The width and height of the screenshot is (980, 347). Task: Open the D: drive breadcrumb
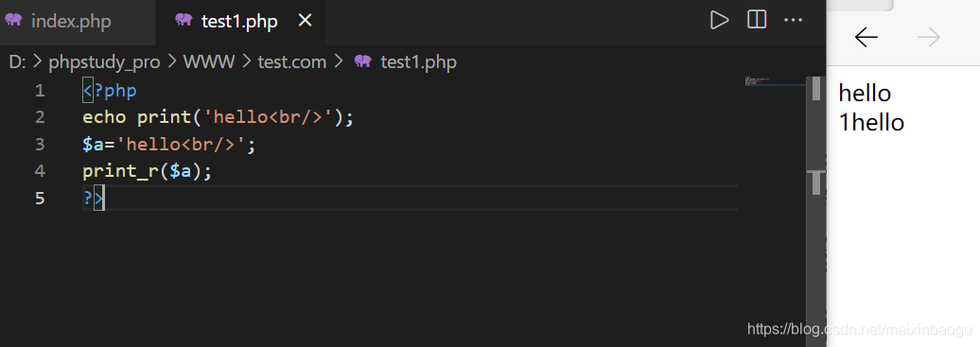[17, 61]
